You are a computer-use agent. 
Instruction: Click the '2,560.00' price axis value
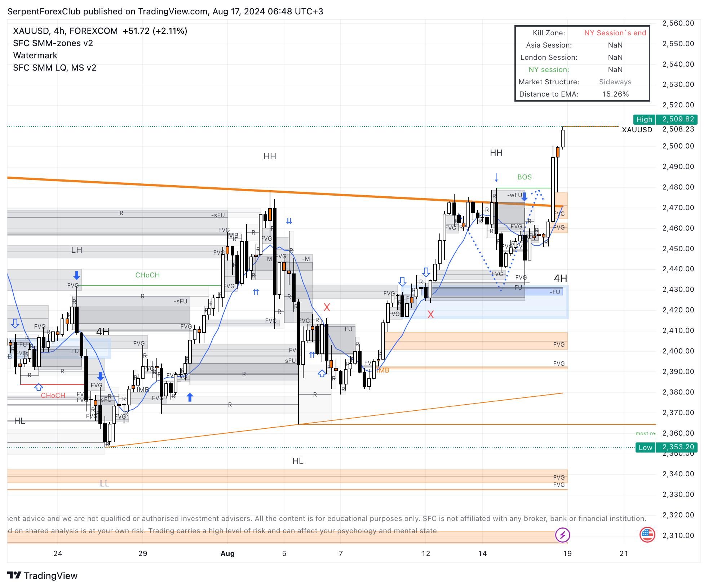tap(678, 23)
